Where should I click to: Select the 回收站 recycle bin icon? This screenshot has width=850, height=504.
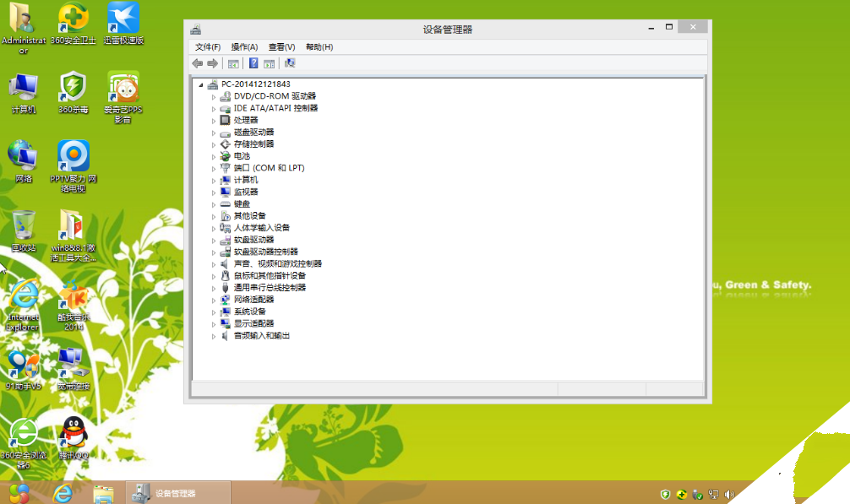coord(24,226)
